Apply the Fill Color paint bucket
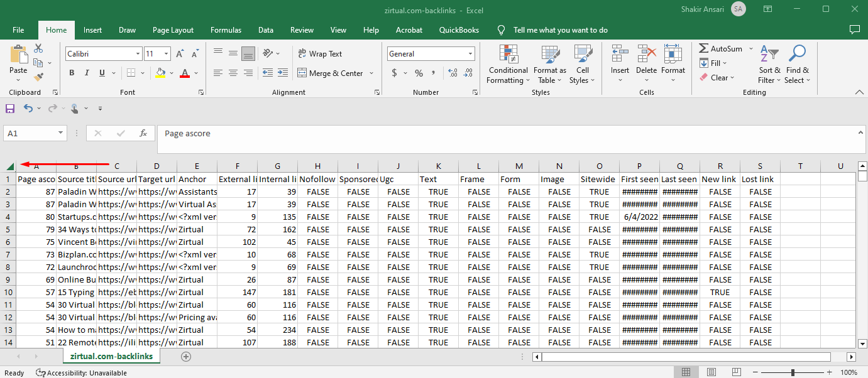This screenshot has width=868, height=378. click(x=160, y=73)
